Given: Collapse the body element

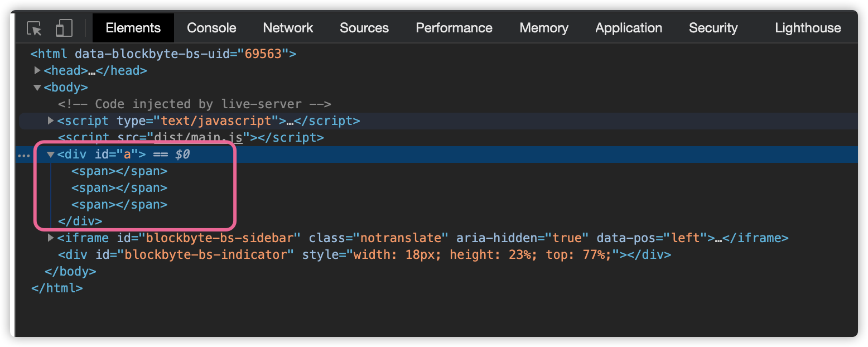Looking at the screenshot, I should click(x=37, y=87).
